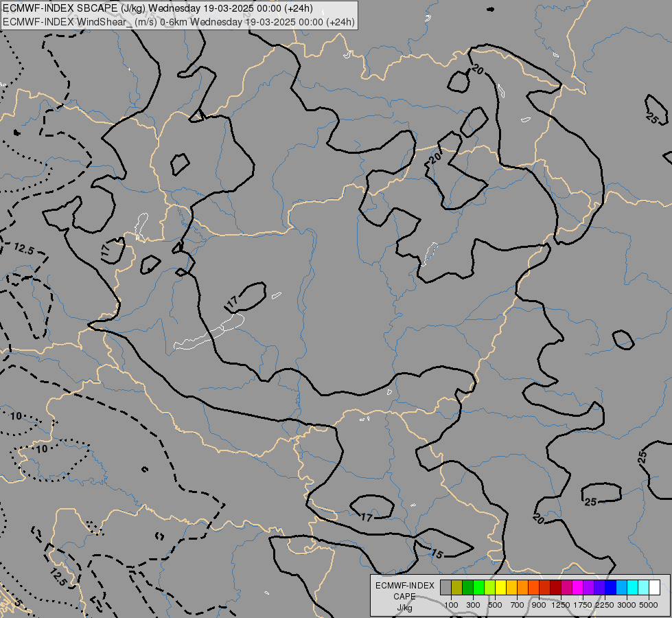
Task: Pick the dark green CAPE legend swatch
Action: pos(468,587)
